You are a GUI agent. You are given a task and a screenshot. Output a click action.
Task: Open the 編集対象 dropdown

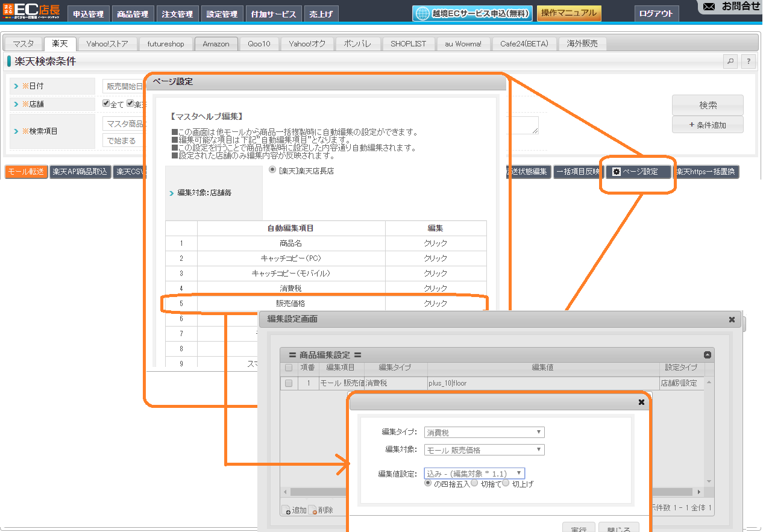point(485,450)
